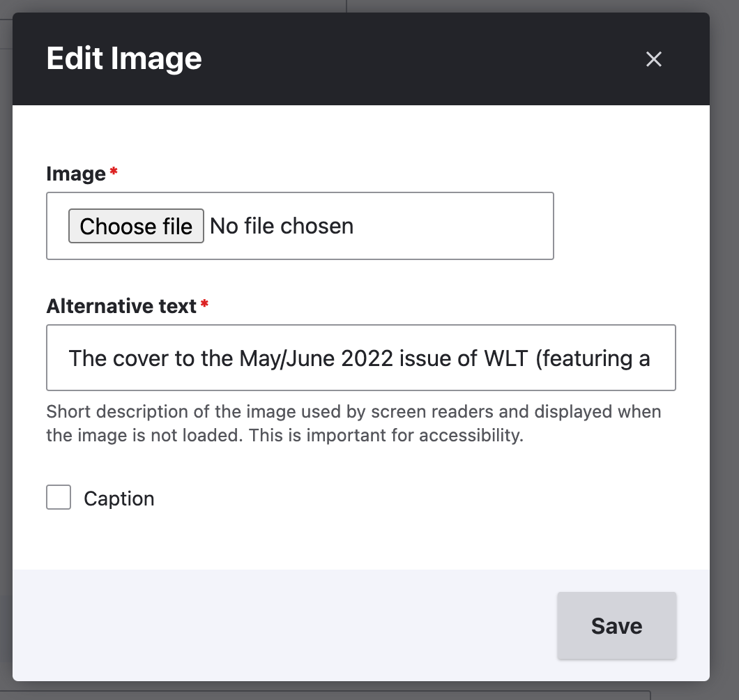
Task: Click the Image field label
Action: 76,174
